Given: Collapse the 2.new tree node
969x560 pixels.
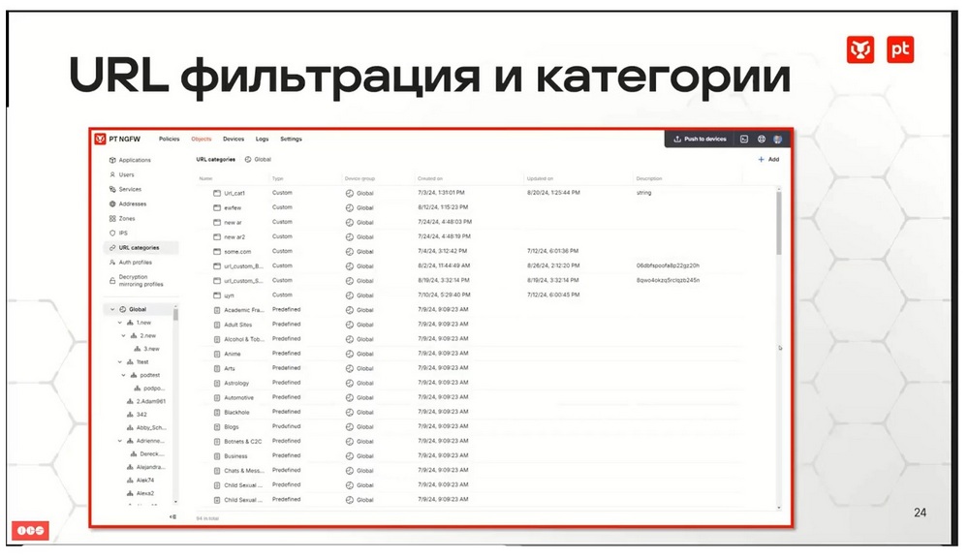Looking at the screenshot, I should 124,335.
